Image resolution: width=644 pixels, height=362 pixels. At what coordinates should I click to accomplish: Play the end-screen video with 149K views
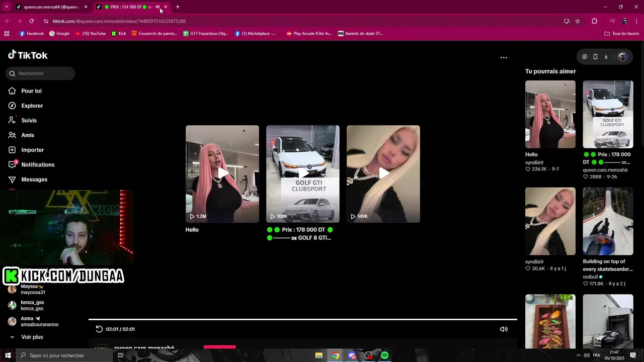pyautogui.click(x=383, y=173)
